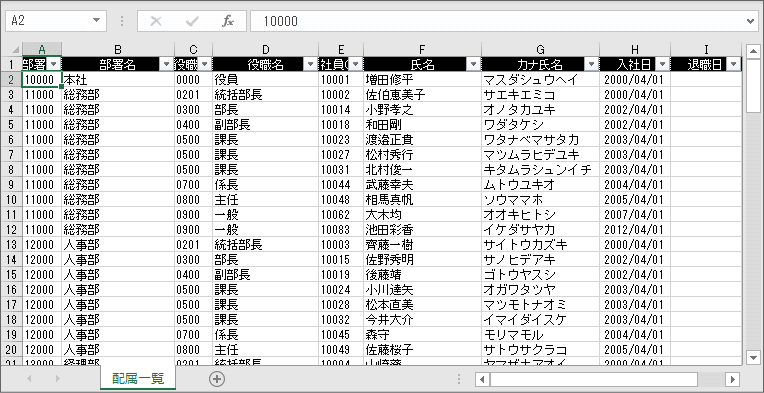
Task: Open filter dropdown for 役職名 column
Action: click(311, 64)
